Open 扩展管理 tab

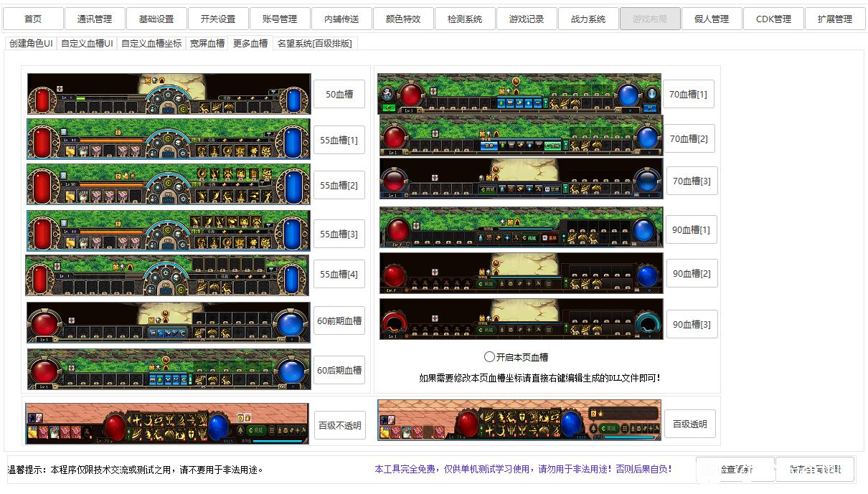coord(835,19)
